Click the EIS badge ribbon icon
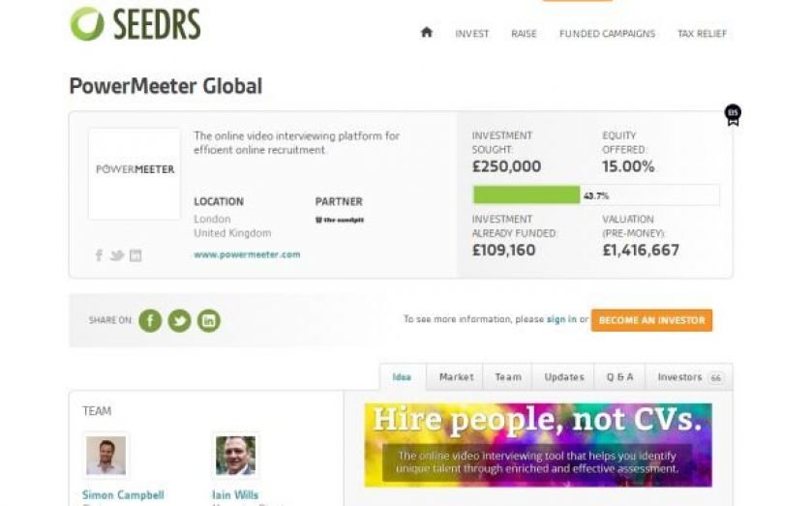The width and height of the screenshot is (812, 506). (x=733, y=115)
